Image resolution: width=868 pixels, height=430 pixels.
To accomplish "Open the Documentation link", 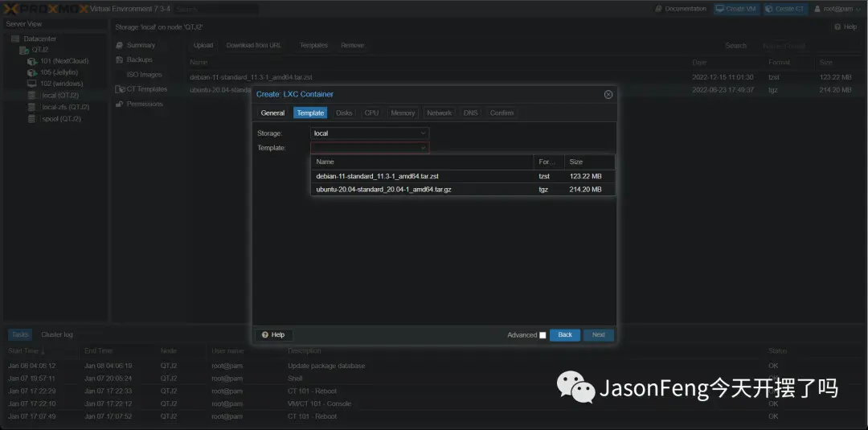I will coord(681,9).
